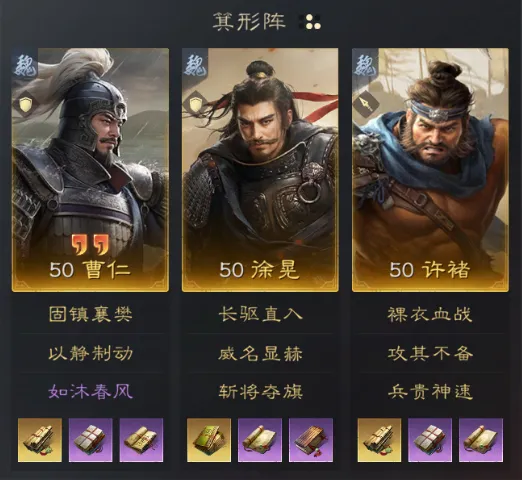
Task: Select the 斩将夺旗 skill
Action: point(260,392)
